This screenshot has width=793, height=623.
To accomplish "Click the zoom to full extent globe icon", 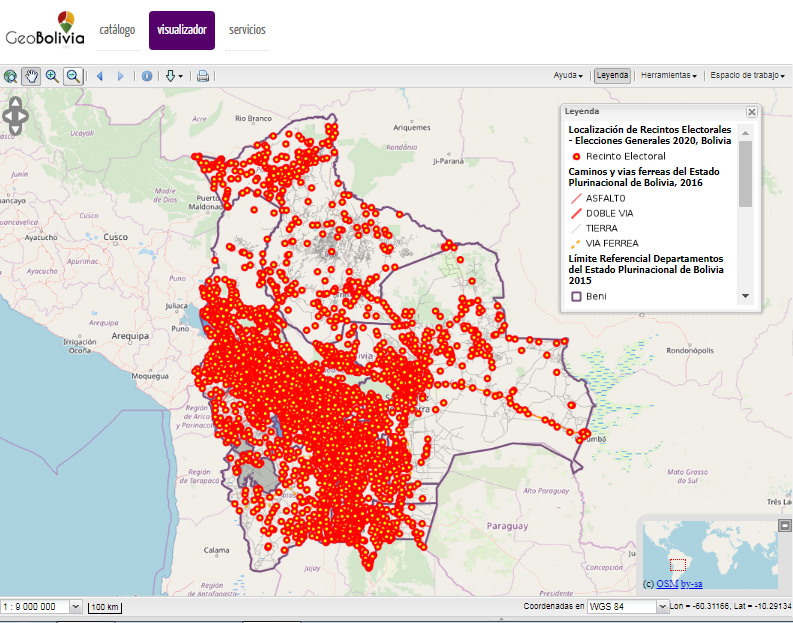I will 10,76.
